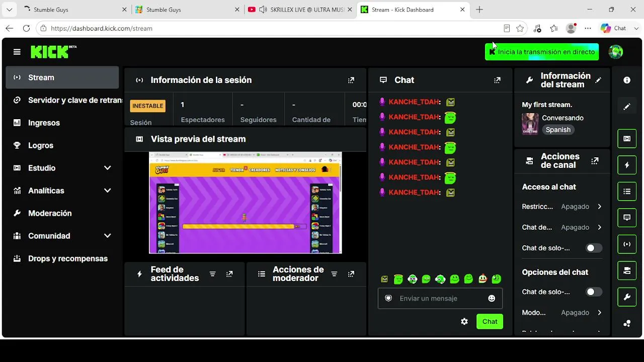Add this page to browser favorites
The width and height of the screenshot is (644, 362).
pyautogui.click(x=520, y=29)
